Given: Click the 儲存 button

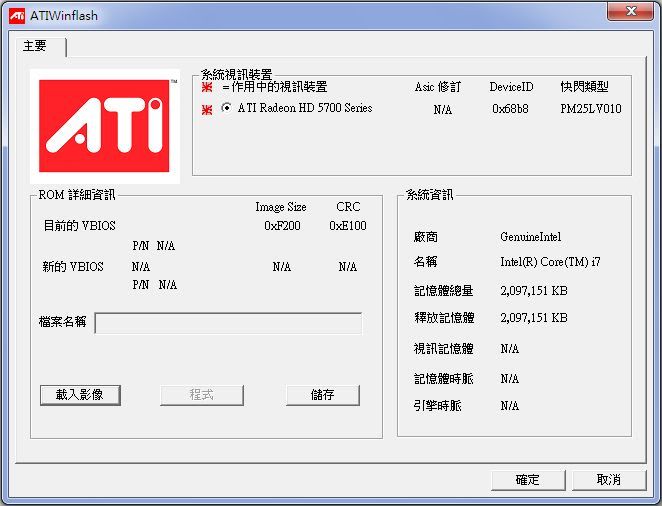Looking at the screenshot, I should 323,395.
